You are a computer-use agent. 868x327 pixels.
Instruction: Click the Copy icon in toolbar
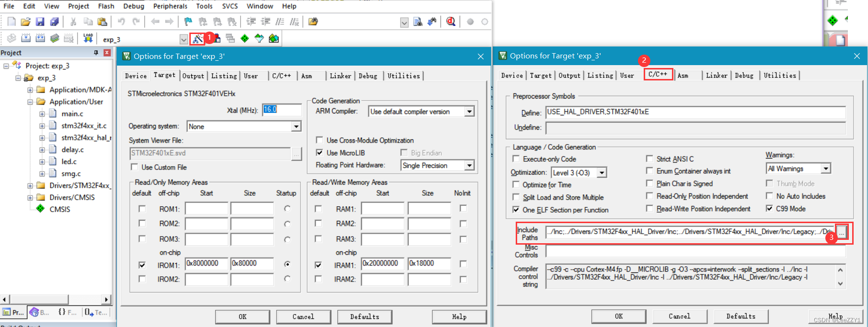[x=88, y=22]
